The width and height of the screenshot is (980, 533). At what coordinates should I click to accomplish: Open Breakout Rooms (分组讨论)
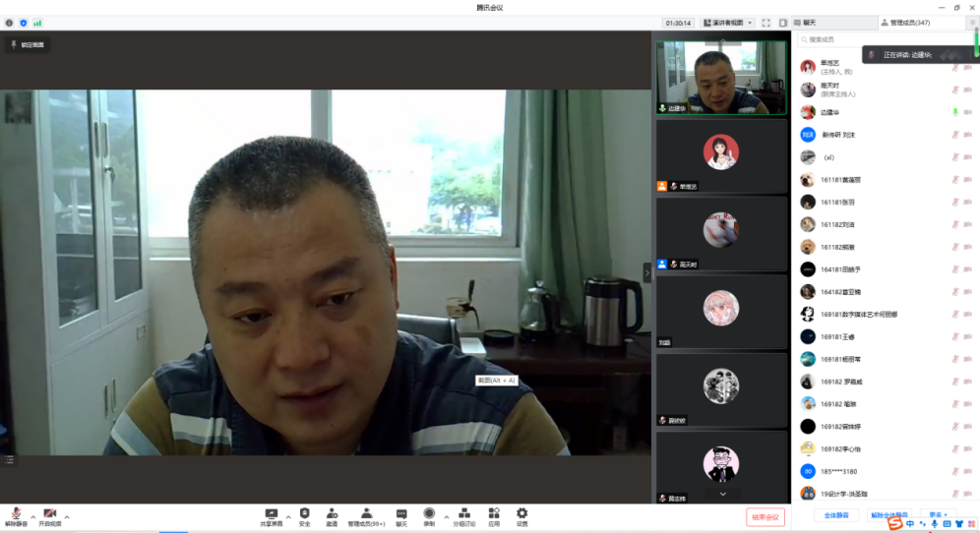(463, 513)
